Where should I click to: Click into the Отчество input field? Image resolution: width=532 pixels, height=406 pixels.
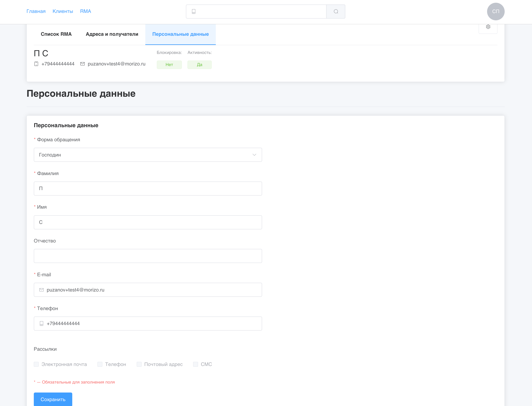(x=148, y=256)
